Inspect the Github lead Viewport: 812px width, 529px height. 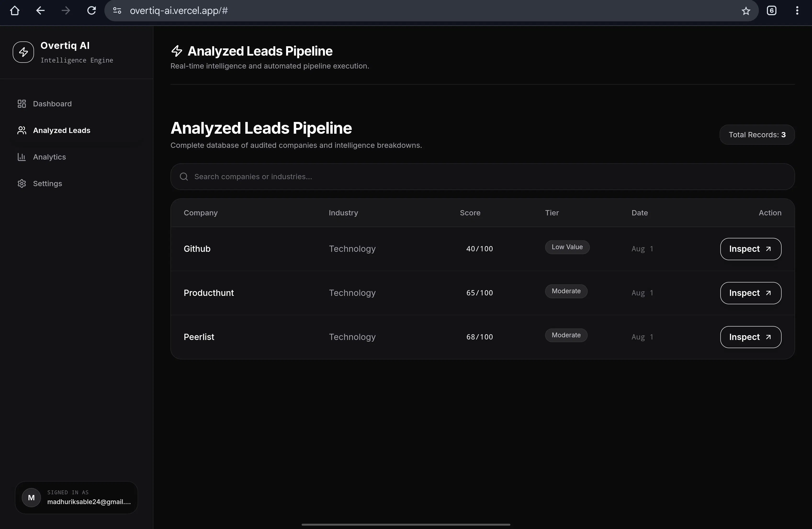coord(750,249)
